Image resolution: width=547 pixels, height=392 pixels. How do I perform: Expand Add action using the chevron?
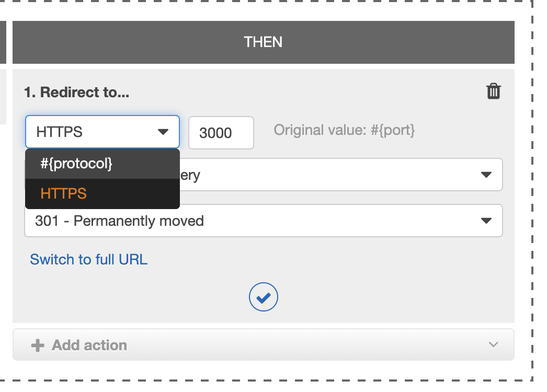point(493,344)
